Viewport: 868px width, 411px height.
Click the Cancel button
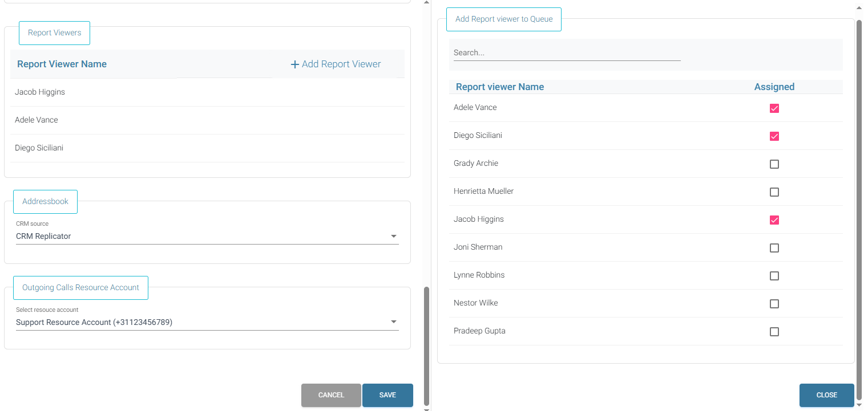coord(331,395)
